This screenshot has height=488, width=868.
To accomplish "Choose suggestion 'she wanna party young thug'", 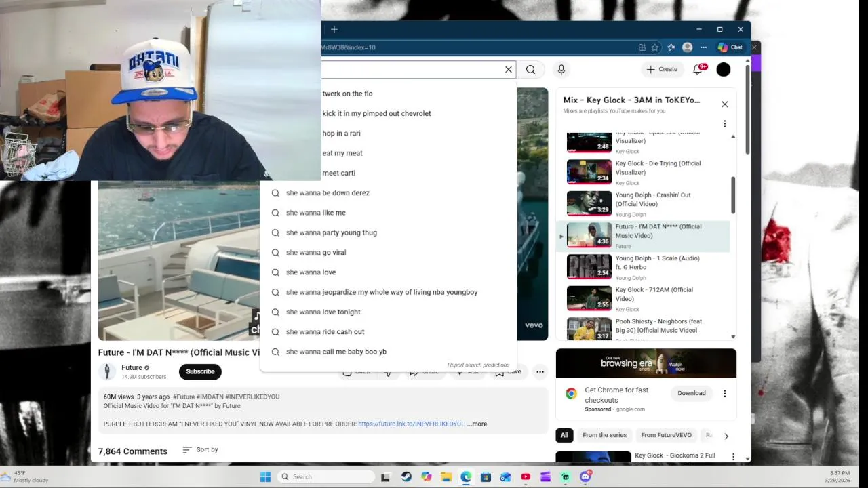I will (388, 232).
